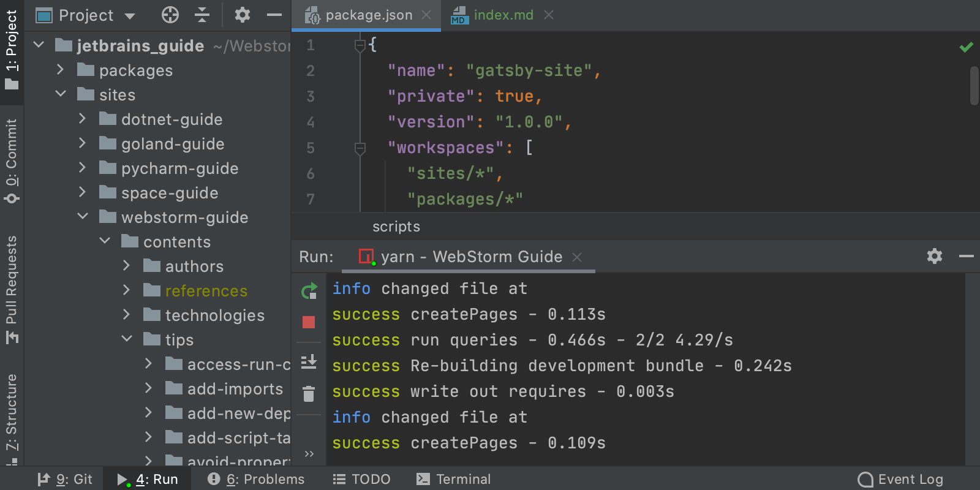The height and width of the screenshot is (490, 980).
Task: Switch to the index.md tab
Action: (x=503, y=15)
